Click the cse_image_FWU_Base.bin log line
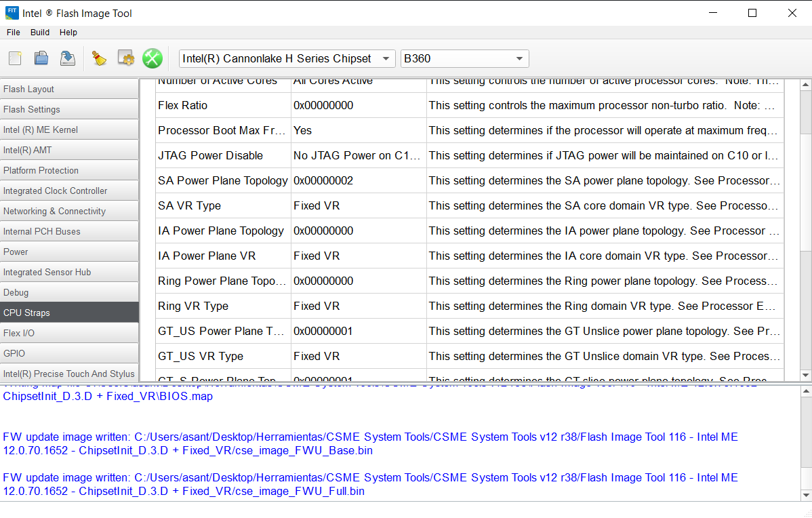This screenshot has height=518, width=812. coord(370,443)
